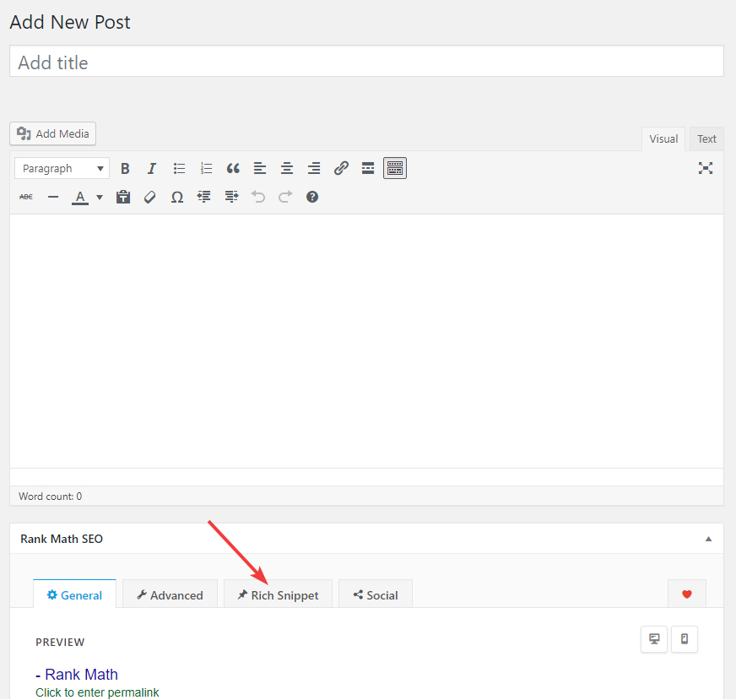736x700 pixels.
Task: Switch preview to mobile view
Action: (x=685, y=639)
